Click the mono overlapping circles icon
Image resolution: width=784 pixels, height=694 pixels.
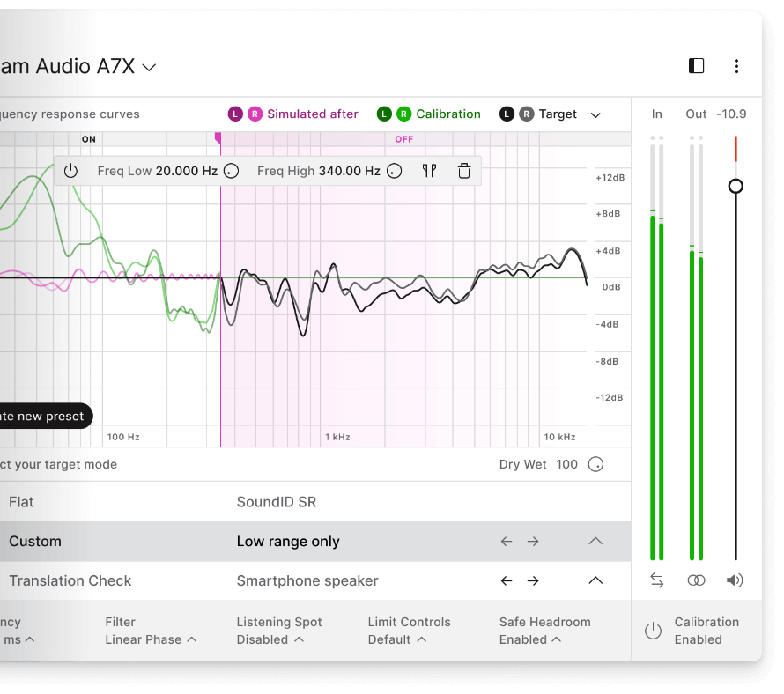click(x=696, y=580)
